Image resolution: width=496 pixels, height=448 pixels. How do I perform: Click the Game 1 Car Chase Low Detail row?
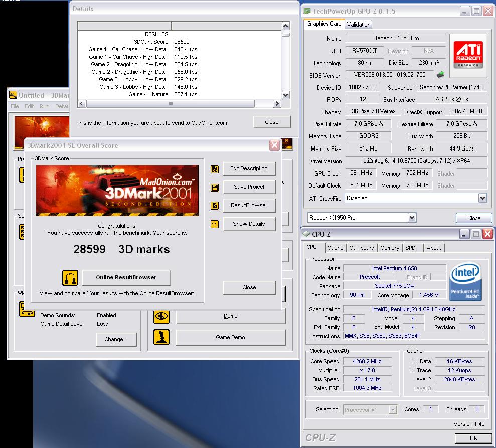pos(143,49)
